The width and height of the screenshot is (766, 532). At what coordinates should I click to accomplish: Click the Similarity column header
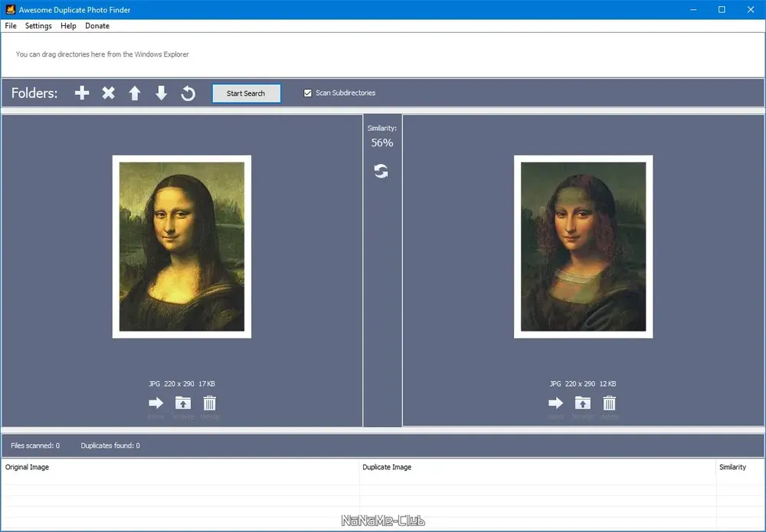732,467
